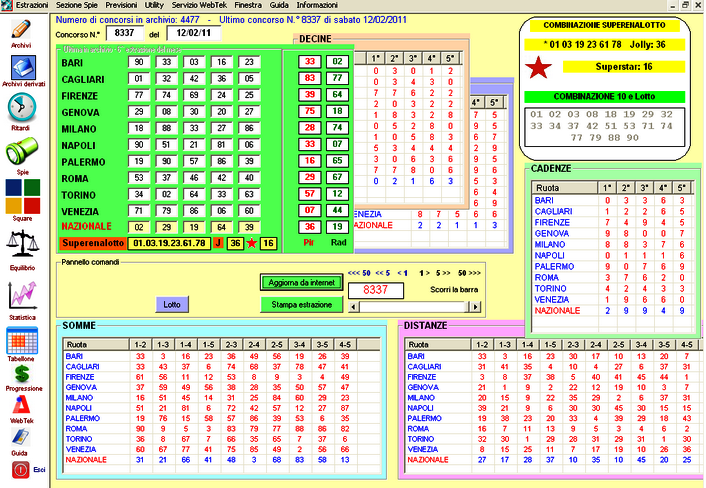Open the Guida menu
Viewport: 706px width, 488px height.
[279, 5]
